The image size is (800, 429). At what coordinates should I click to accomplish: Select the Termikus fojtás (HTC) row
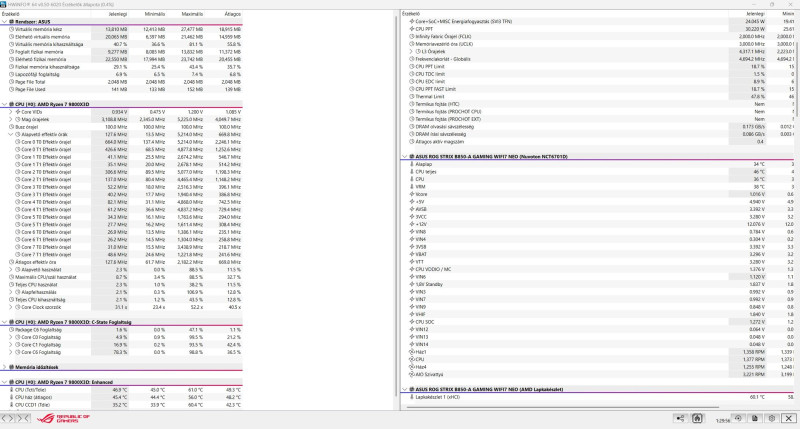(x=598, y=104)
